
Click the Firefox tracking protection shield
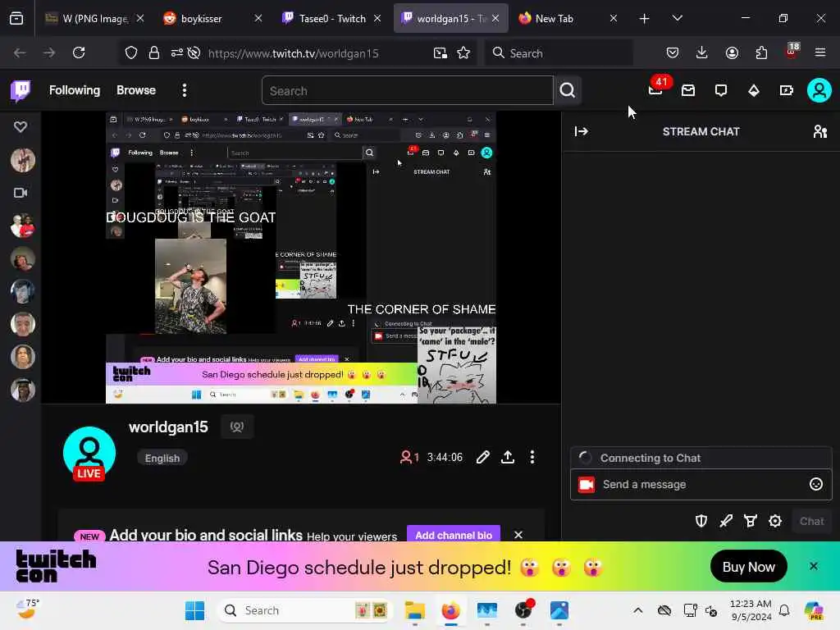pos(131,52)
